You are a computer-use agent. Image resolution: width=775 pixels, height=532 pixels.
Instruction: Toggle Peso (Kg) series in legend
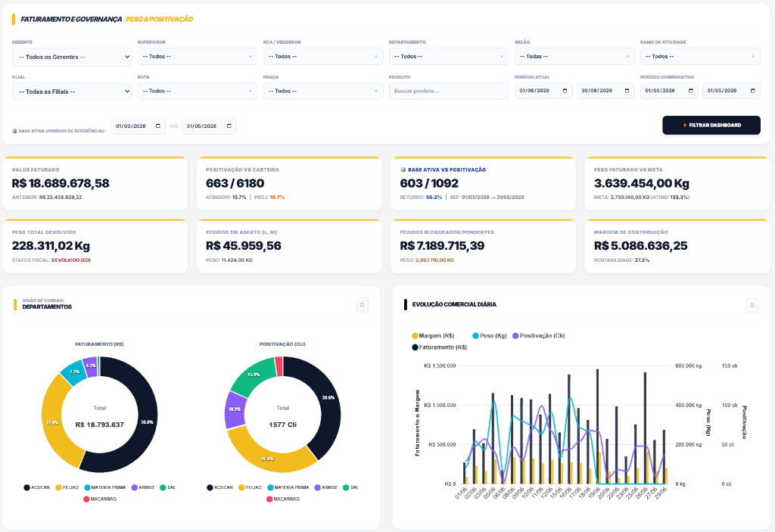click(x=490, y=336)
